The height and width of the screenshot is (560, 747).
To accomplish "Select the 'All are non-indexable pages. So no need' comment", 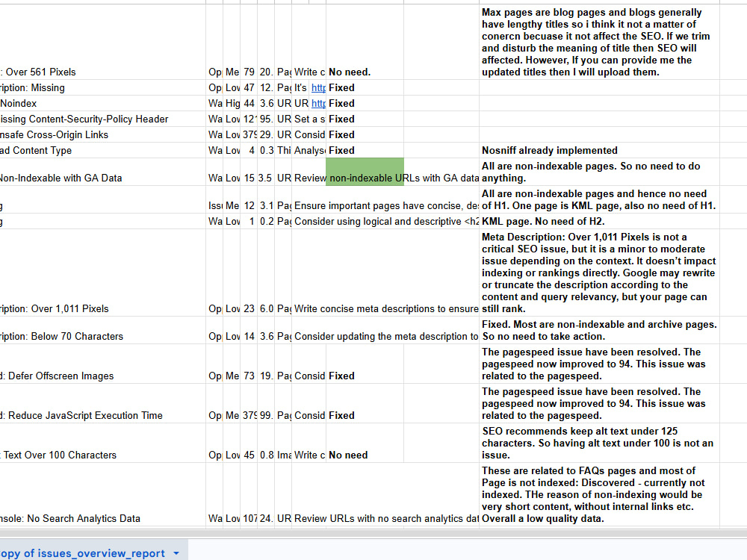I will coord(599,172).
